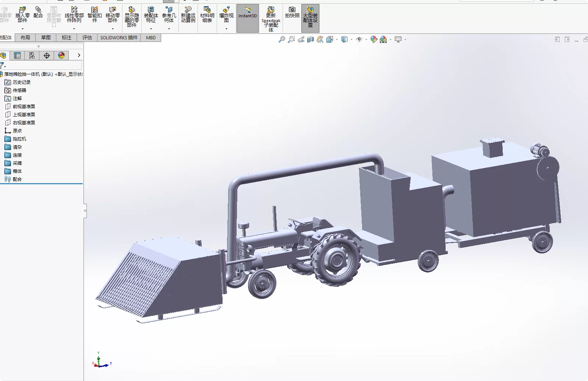Show Hidden Components (显示隐藏的零部件)

132,17
